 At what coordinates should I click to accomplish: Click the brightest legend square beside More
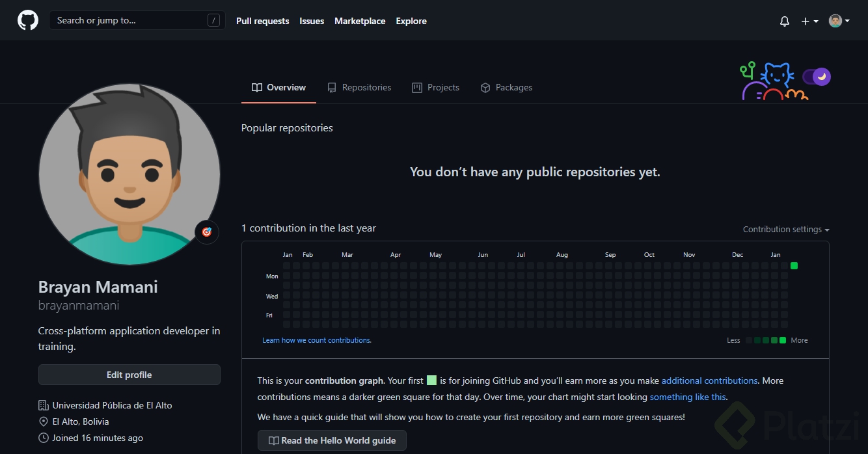783,340
